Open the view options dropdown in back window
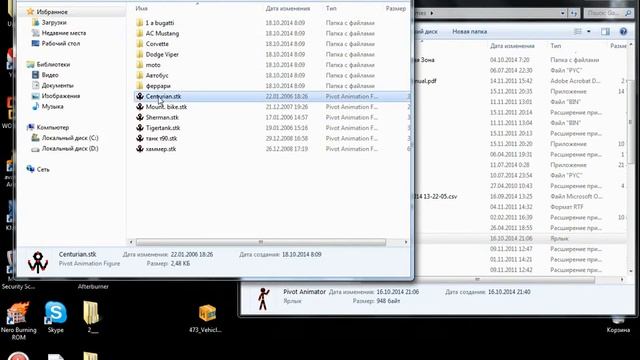This screenshot has height=360, width=640. click(589, 31)
